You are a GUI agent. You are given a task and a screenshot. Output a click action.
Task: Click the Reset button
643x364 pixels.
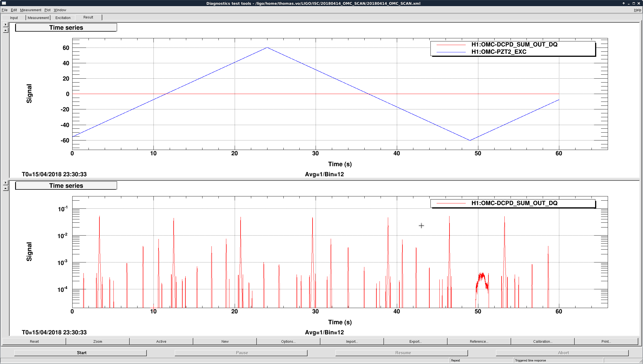pyautogui.click(x=34, y=341)
